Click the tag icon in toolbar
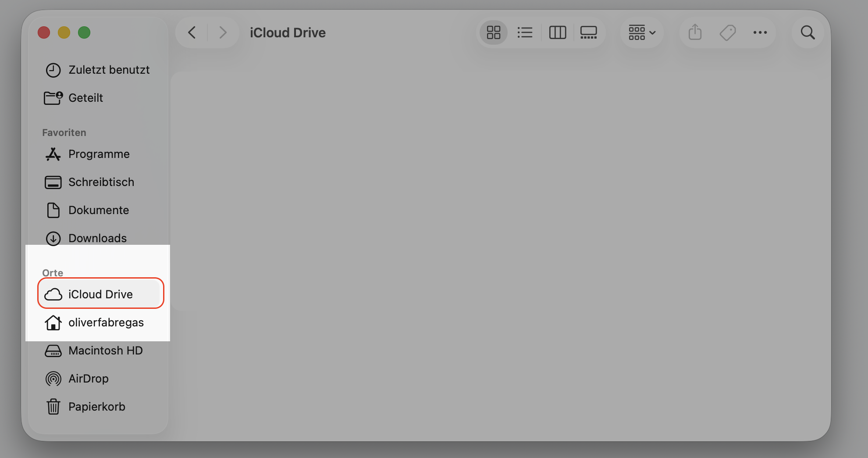 [728, 32]
